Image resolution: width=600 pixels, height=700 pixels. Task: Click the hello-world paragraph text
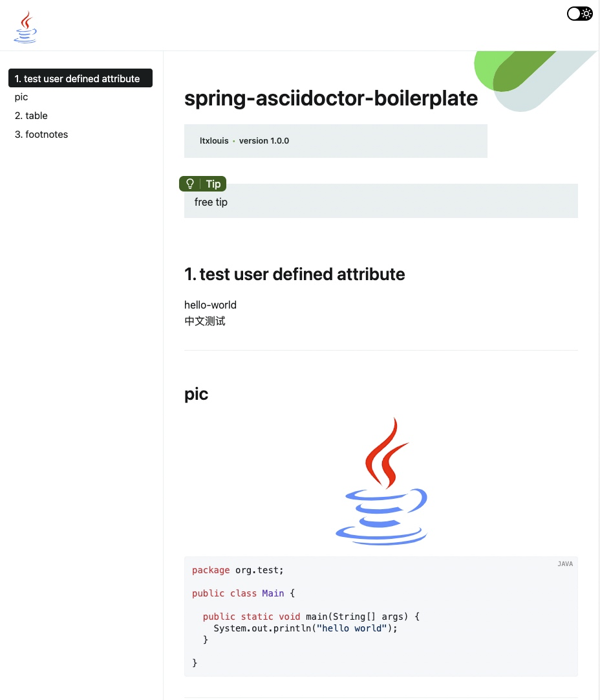point(210,305)
